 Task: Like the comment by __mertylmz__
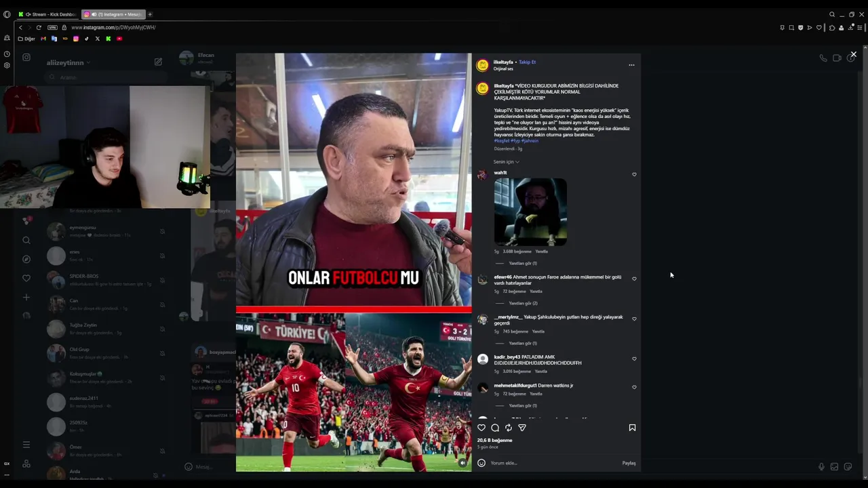[x=634, y=319]
